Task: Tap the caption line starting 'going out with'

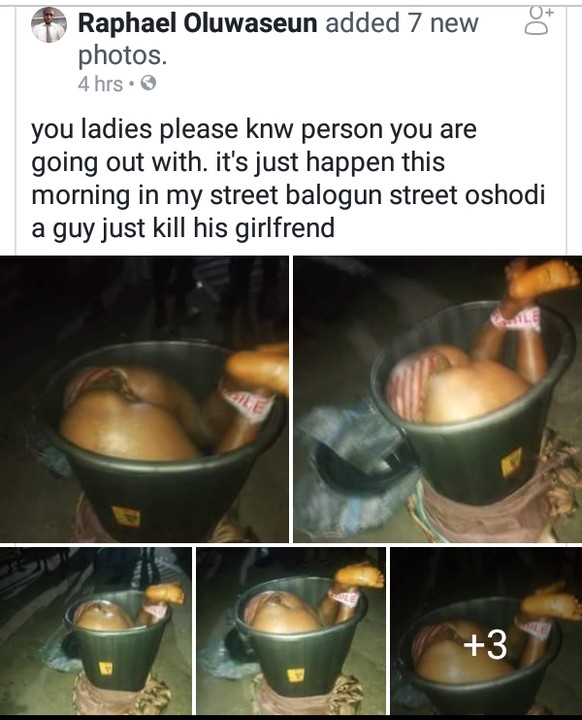Action: click(x=238, y=163)
